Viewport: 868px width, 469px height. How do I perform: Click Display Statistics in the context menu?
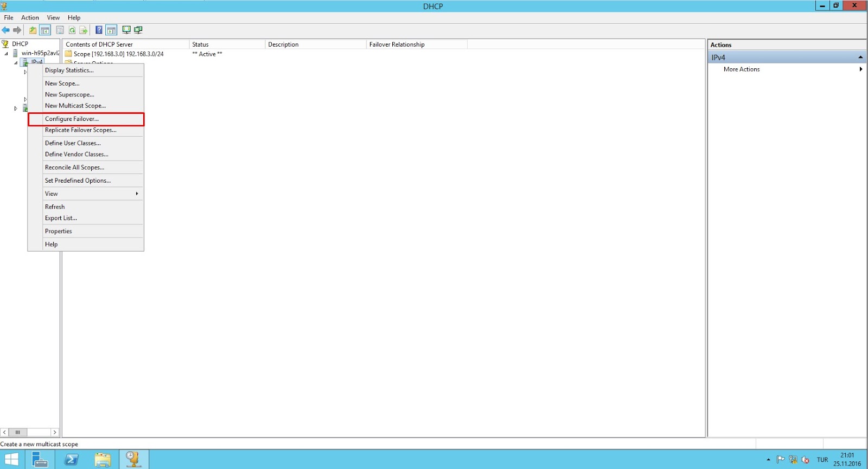[69, 70]
